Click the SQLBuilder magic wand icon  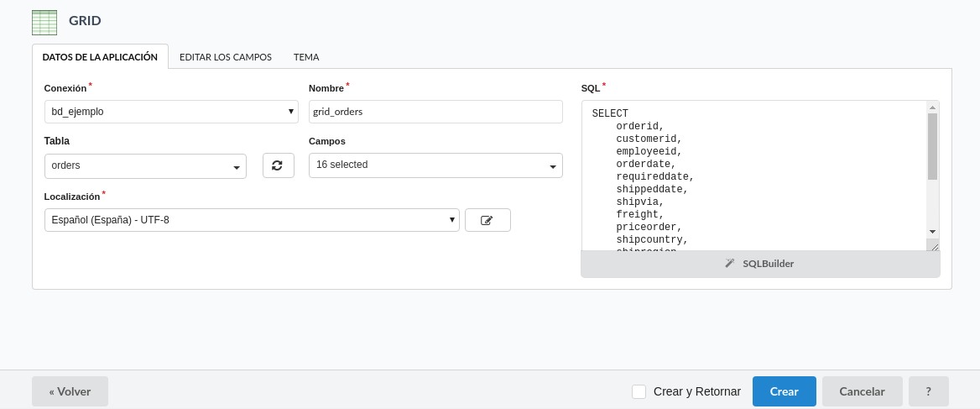730,264
